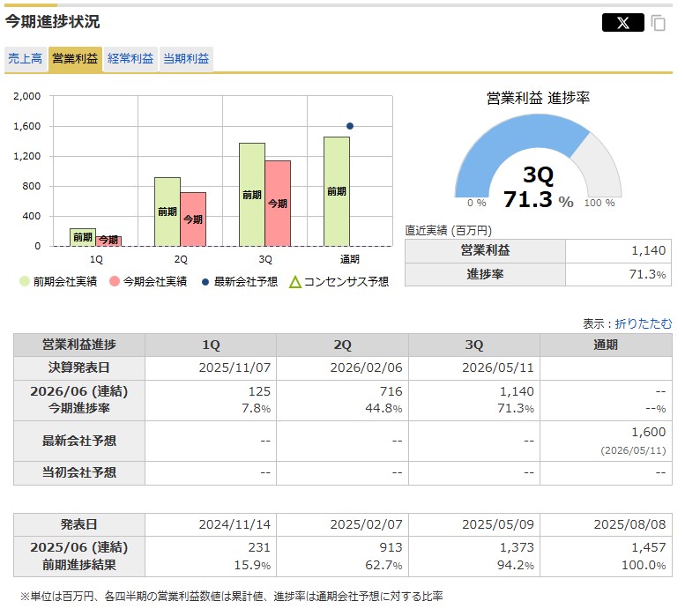685x616 pixels.
Task: Click the date 2025/11/07
Action: [x=235, y=368]
